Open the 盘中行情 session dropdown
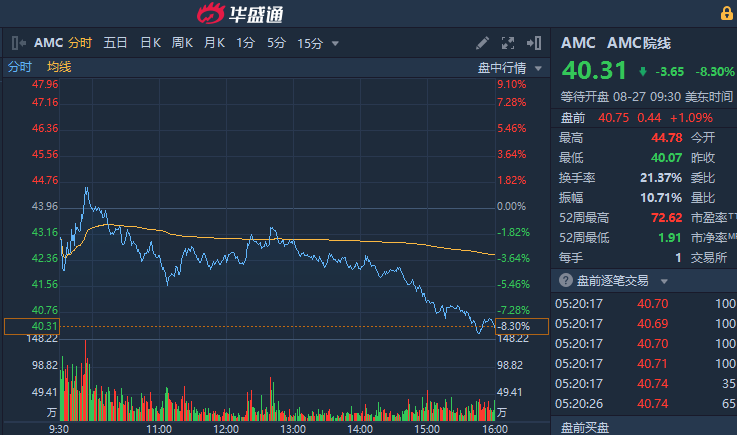Viewport: 737px width, 435px height. (x=509, y=67)
